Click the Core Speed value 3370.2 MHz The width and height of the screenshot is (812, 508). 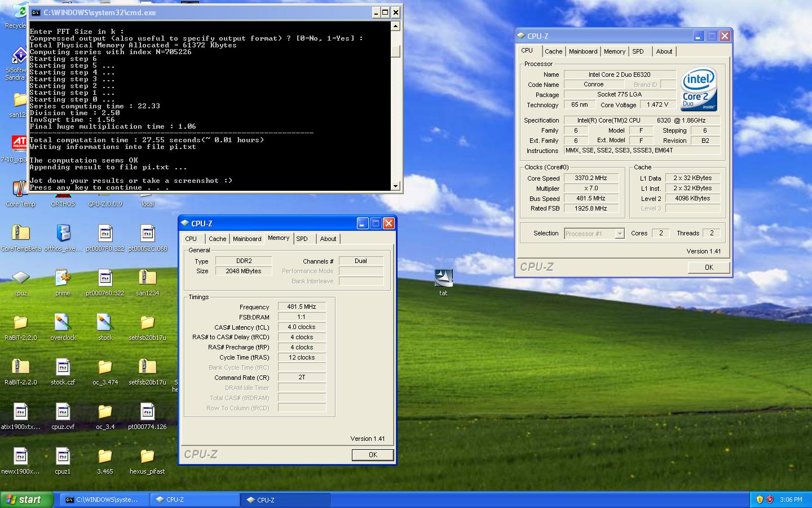(x=591, y=178)
